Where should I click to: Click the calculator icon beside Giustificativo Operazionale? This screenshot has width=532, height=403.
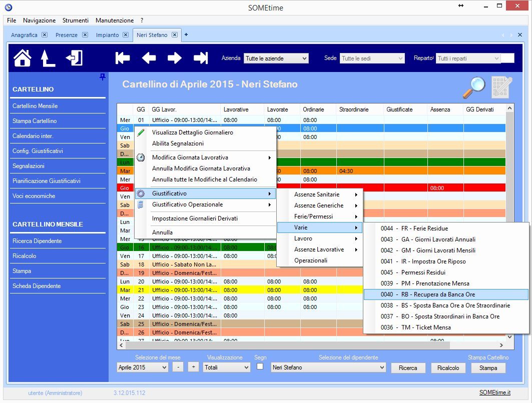coord(141,204)
